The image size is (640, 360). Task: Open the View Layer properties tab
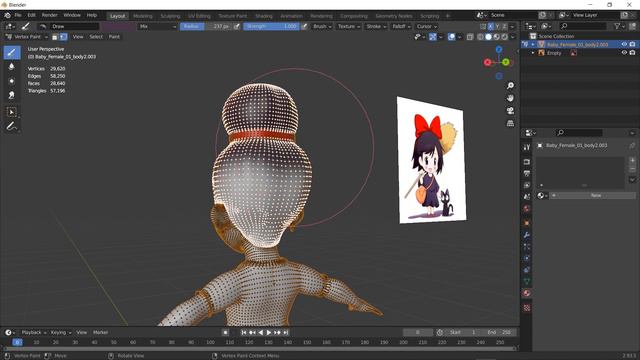[527, 185]
